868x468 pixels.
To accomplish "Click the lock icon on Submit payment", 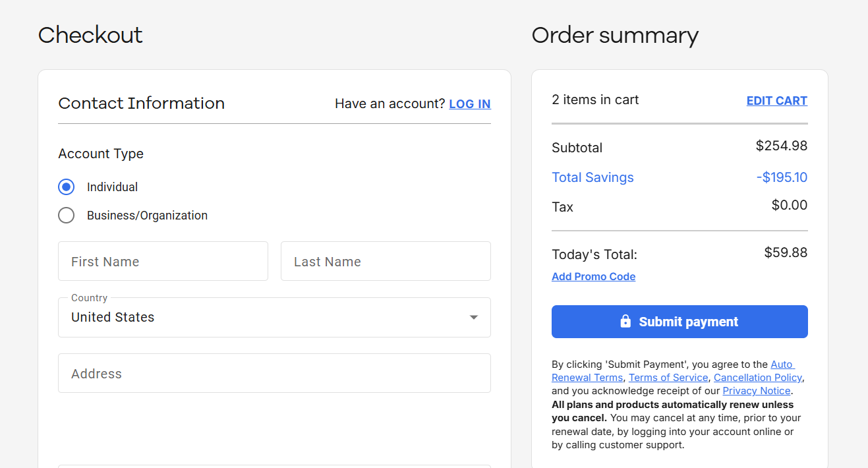I will (x=625, y=321).
